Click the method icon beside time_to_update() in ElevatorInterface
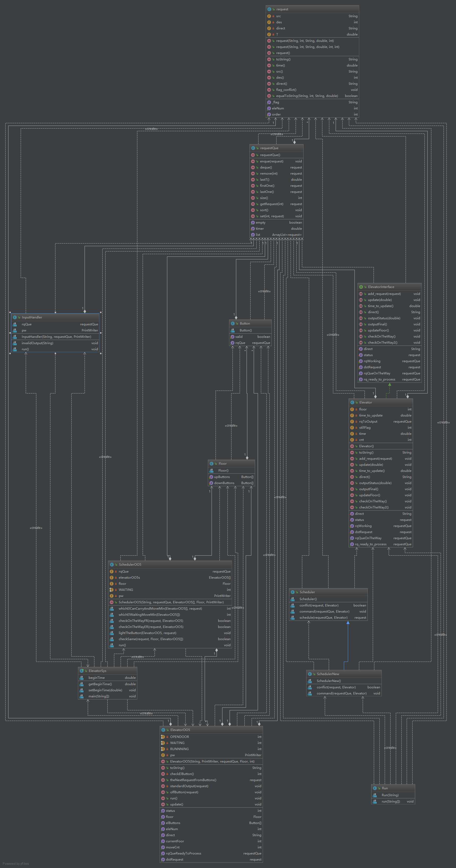 [361, 306]
